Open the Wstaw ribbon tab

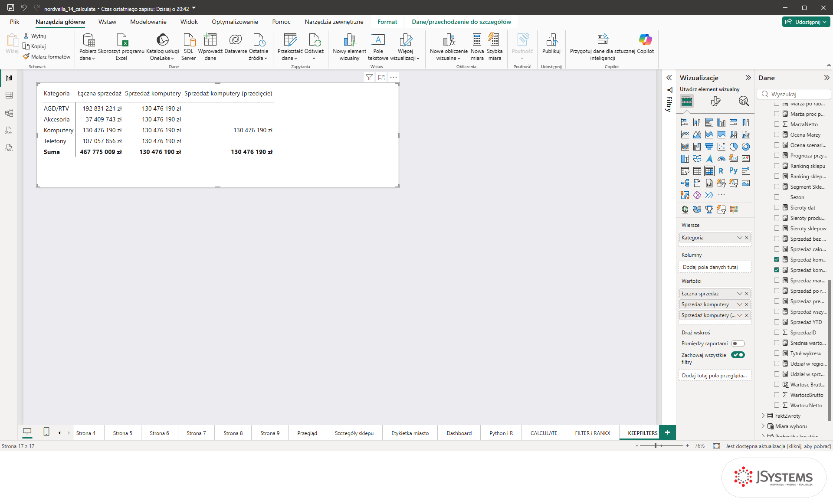click(107, 22)
